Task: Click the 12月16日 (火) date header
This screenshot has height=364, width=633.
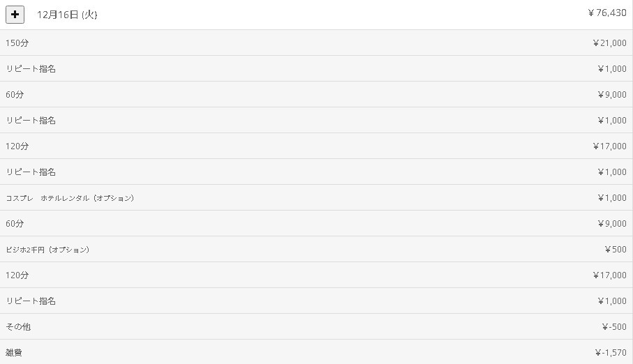Action: coord(67,15)
